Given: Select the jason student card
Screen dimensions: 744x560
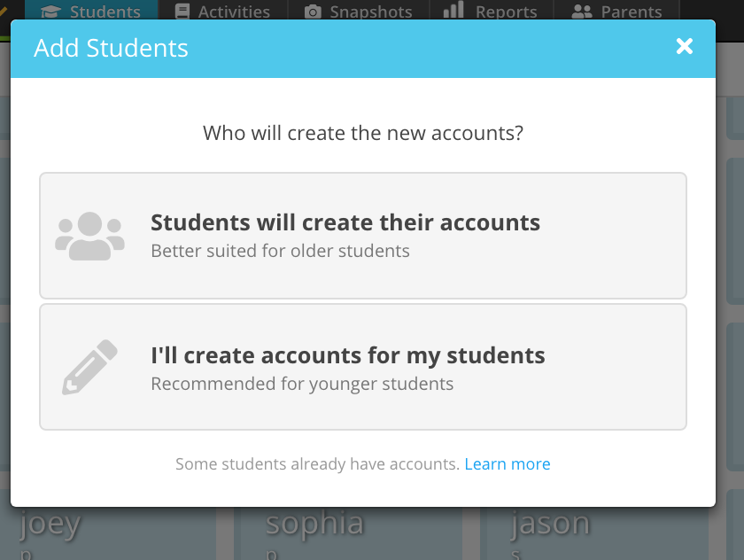Looking at the screenshot, I should point(594,533).
